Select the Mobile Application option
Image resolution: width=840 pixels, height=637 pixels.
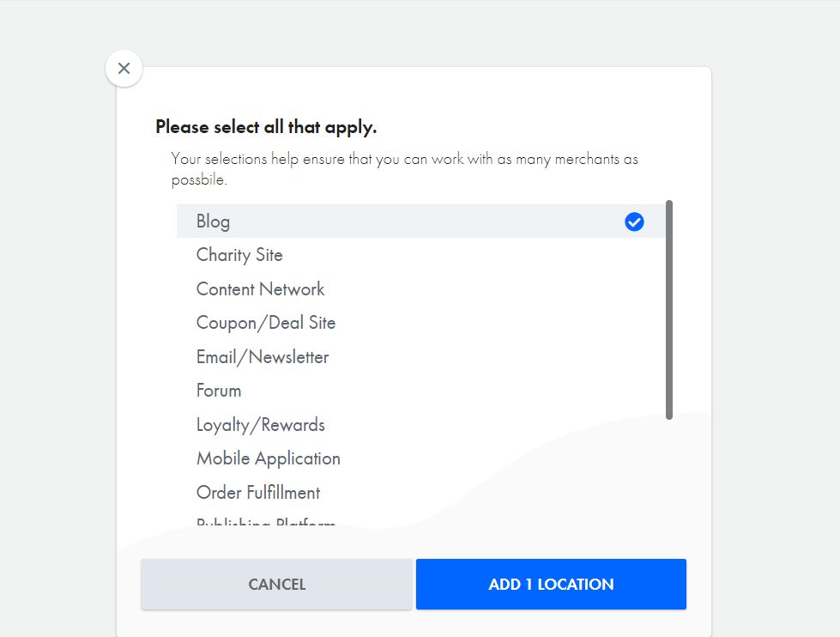pyautogui.click(x=269, y=458)
